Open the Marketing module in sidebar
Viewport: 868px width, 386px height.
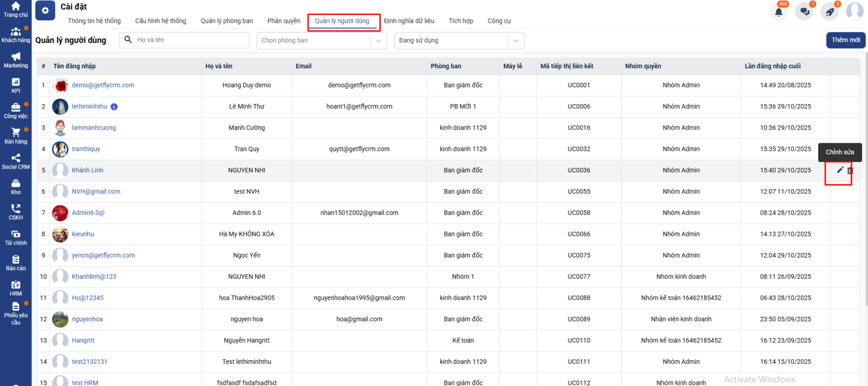(x=16, y=60)
